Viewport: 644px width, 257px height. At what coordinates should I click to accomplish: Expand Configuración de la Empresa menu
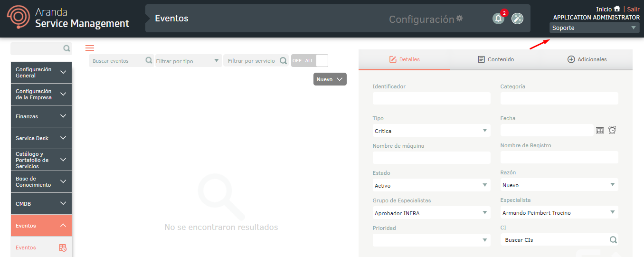pos(41,95)
